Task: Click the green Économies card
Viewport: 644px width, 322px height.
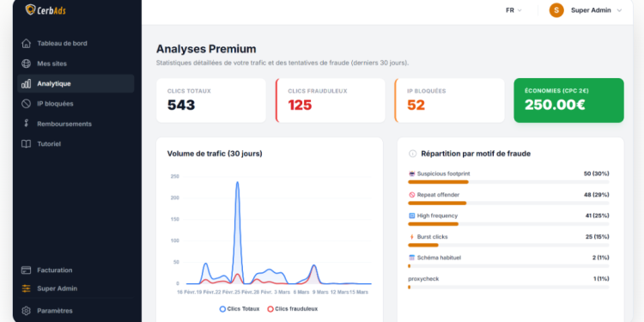Action: (568, 100)
